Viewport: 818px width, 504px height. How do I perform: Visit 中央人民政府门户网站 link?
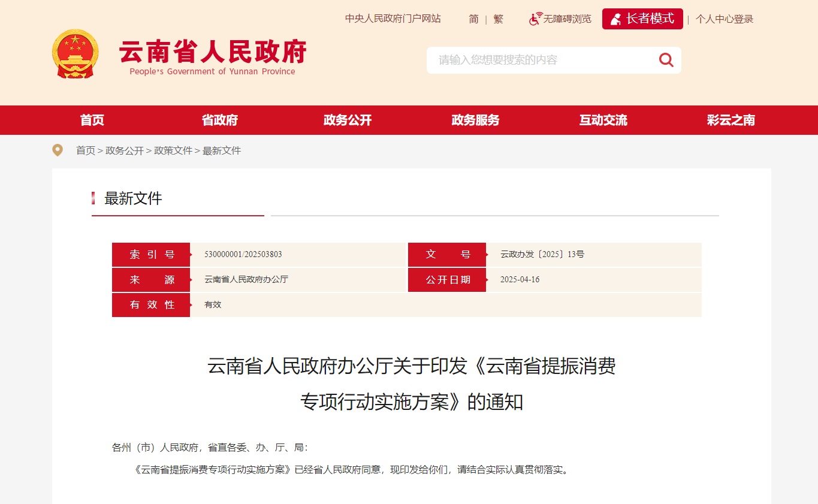(x=393, y=19)
